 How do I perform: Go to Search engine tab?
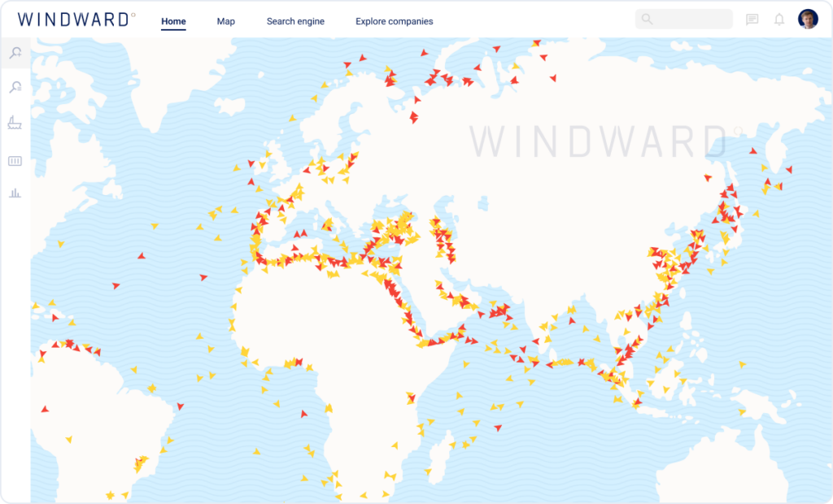coord(295,21)
